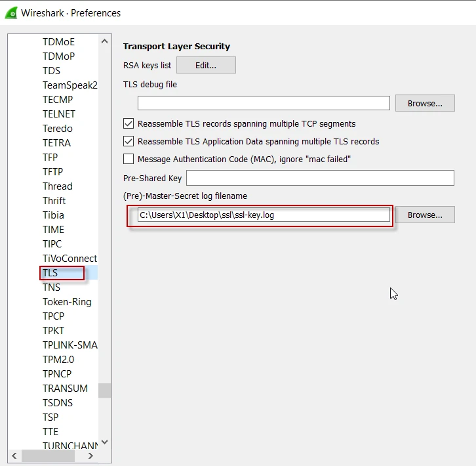Choose the TFTP protocol entry

click(x=52, y=172)
